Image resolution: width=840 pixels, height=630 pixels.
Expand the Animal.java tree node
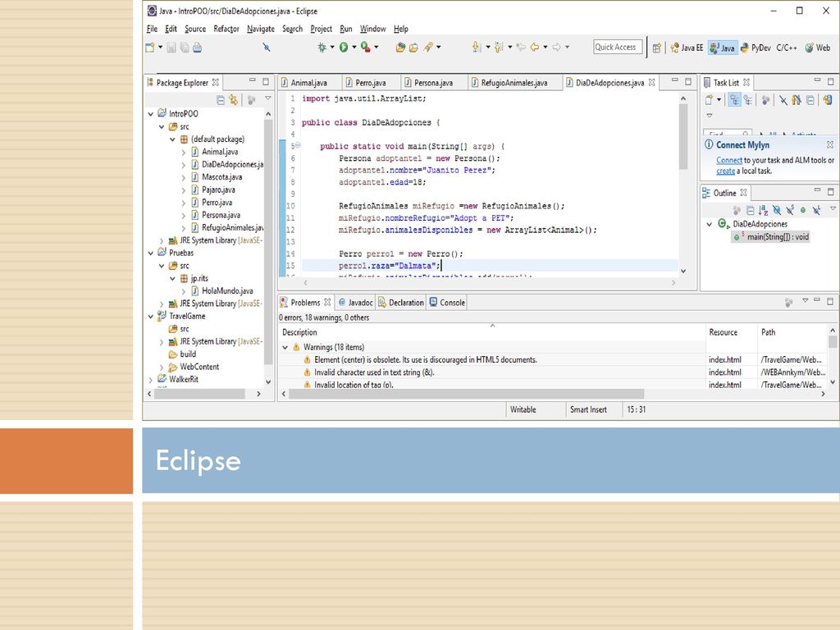(x=184, y=152)
